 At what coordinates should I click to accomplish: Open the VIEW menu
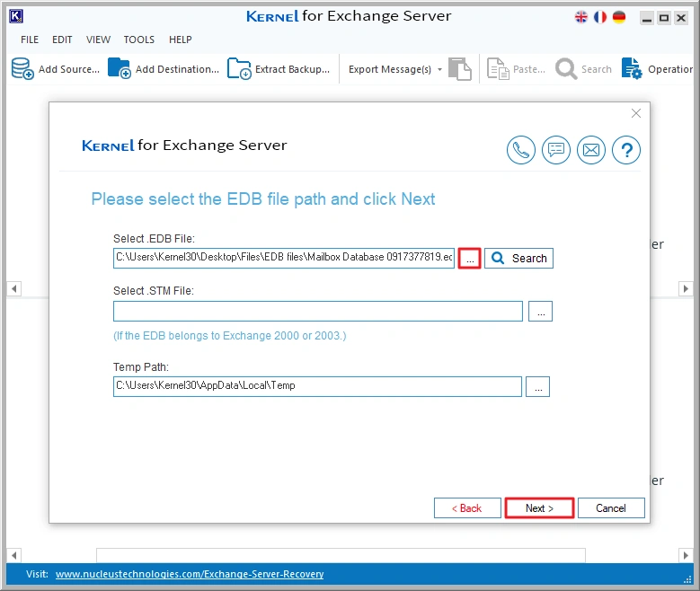tap(98, 40)
